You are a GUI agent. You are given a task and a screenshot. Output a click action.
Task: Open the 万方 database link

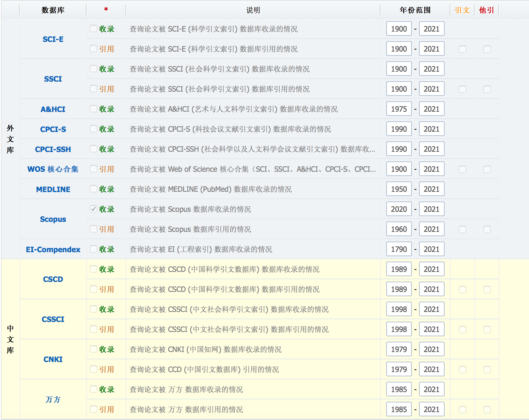click(x=53, y=399)
